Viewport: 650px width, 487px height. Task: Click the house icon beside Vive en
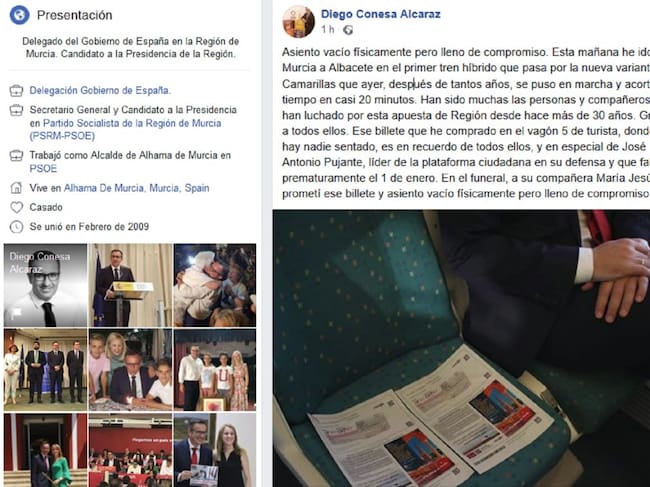click(16, 188)
